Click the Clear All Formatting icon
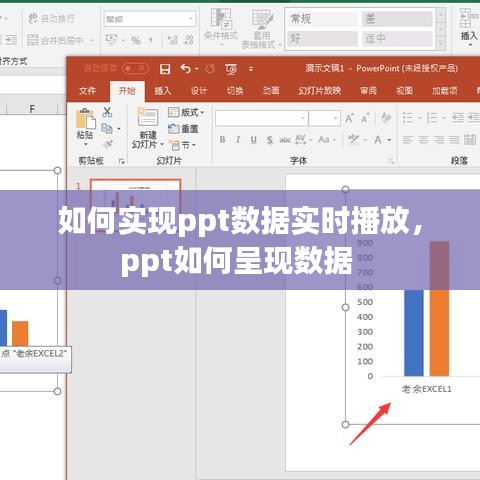480x480 pixels. (x=386, y=118)
